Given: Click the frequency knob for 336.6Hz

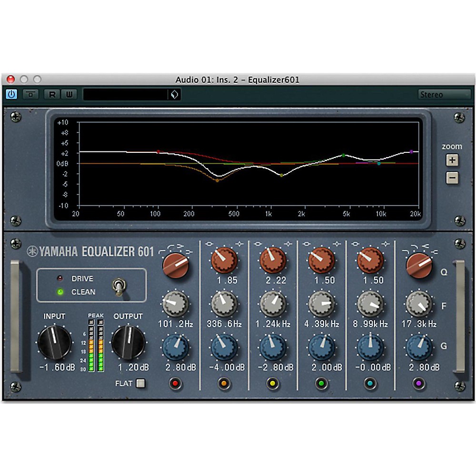Looking at the screenshot, I should [x=224, y=304].
